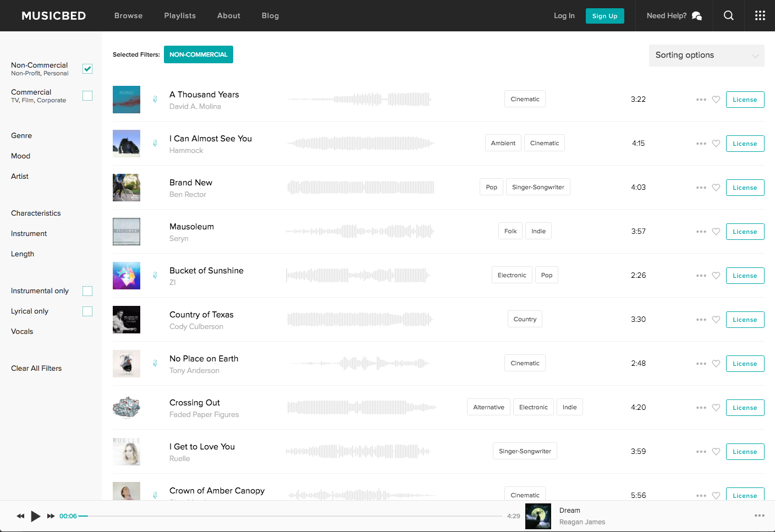The width and height of the screenshot is (775, 532).
Task: Favorite Mausoleum with heart icon
Action: [716, 232]
